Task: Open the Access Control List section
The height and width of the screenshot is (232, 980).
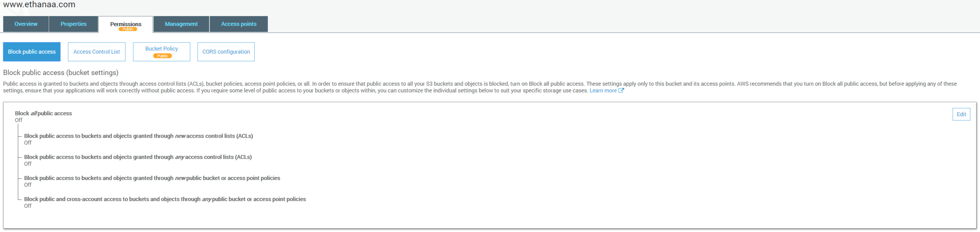Action: tap(97, 52)
